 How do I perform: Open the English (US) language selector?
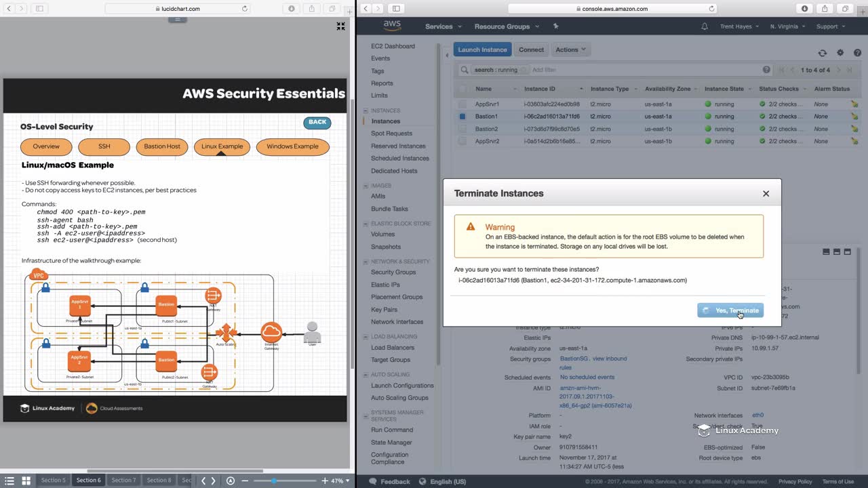(442, 482)
